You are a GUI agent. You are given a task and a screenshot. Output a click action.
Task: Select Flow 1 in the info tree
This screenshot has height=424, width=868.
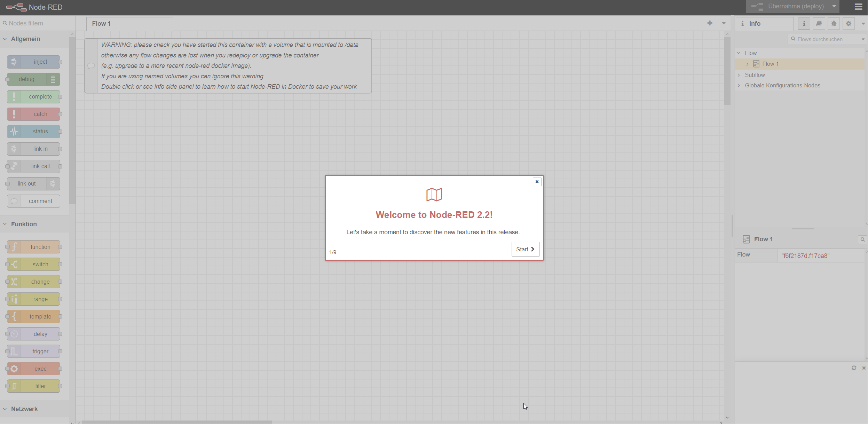tap(770, 64)
